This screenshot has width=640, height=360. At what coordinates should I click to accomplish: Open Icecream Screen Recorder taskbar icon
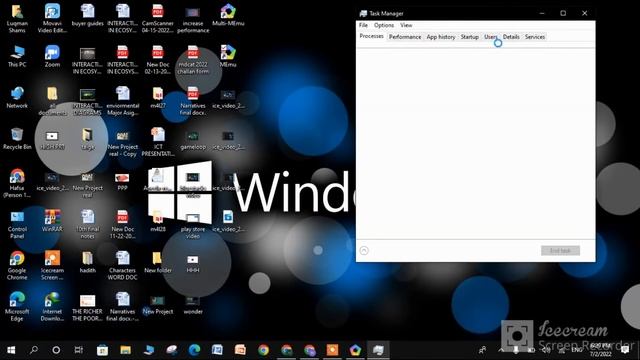pyautogui.click(x=332, y=350)
